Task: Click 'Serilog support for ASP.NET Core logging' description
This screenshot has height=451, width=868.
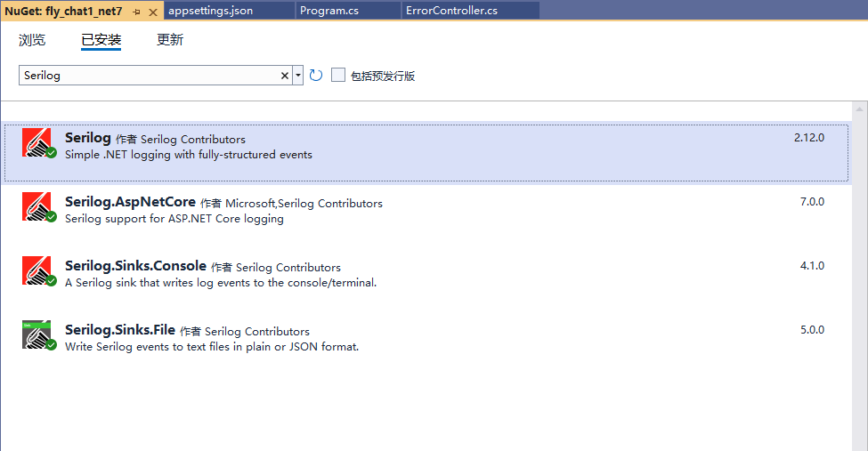Action: click(x=174, y=219)
